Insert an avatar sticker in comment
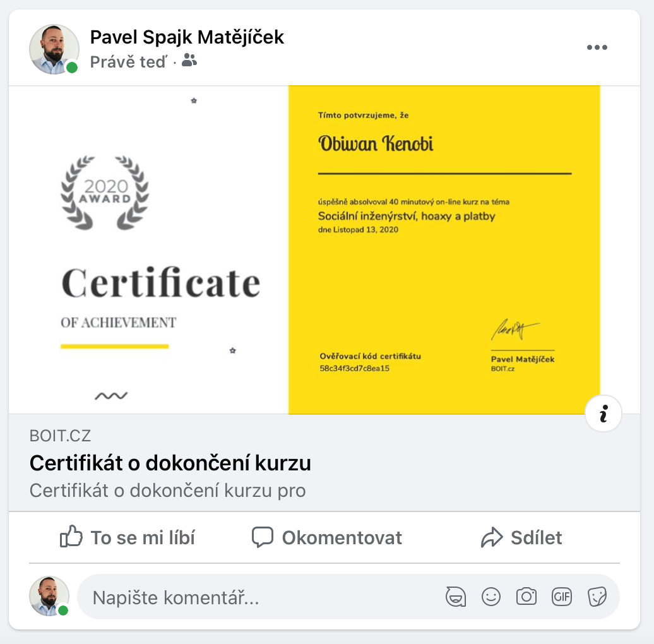 [456, 597]
